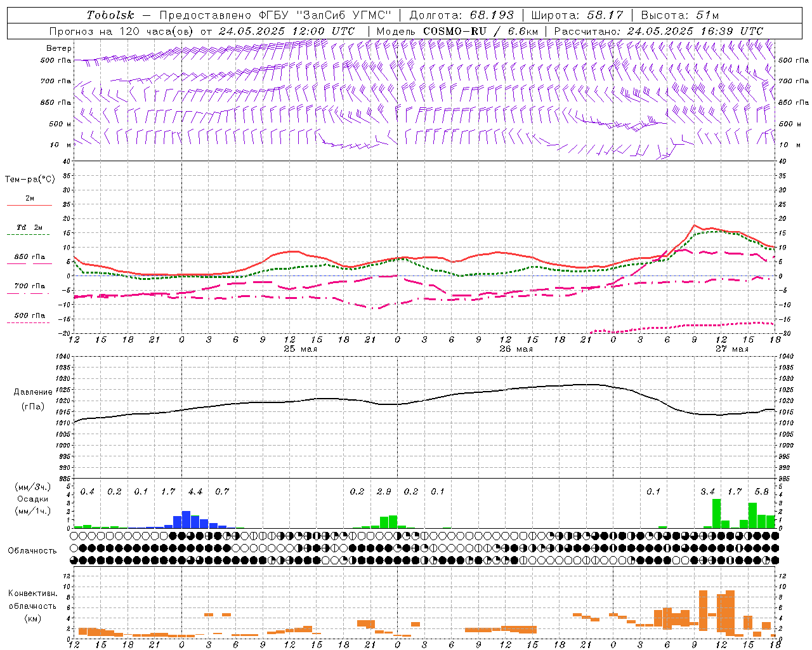Click the "Ветер" wind panel label
The image size is (812, 650).
59,48
